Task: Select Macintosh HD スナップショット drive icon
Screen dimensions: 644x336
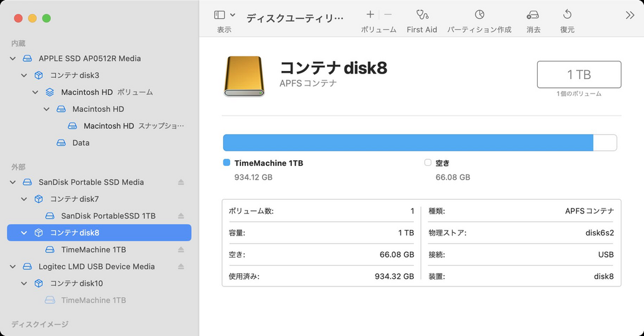Action: (72, 126)
